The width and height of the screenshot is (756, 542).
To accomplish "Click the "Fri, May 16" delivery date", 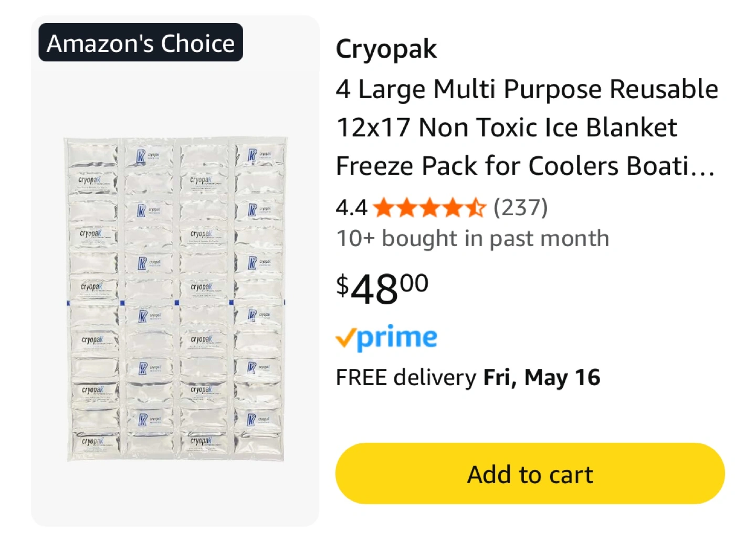I will point(541,377).
